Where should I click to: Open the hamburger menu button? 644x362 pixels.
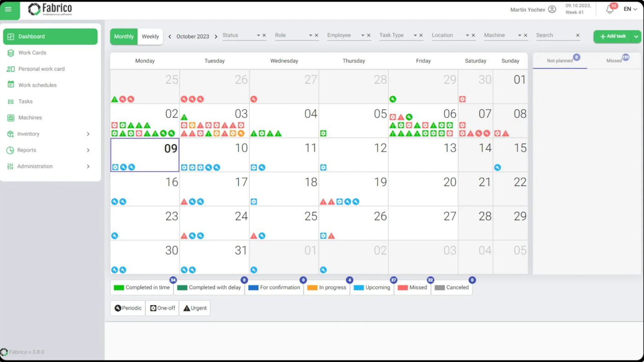[8, 9]
